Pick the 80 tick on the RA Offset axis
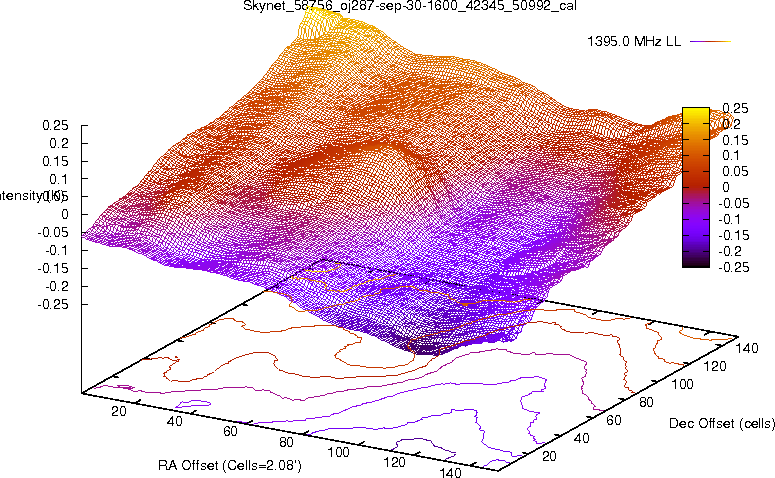This screenshot has height=478, width=775. pos(286,442)
